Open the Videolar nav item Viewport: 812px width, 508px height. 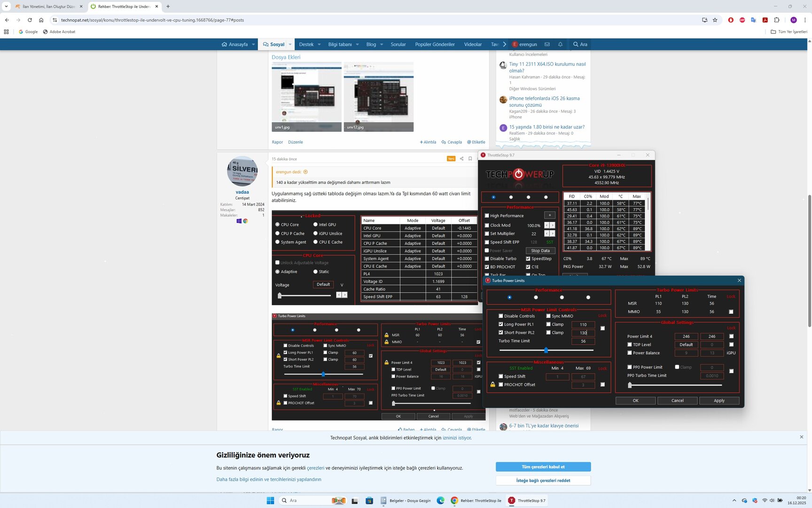click(473, 44)
